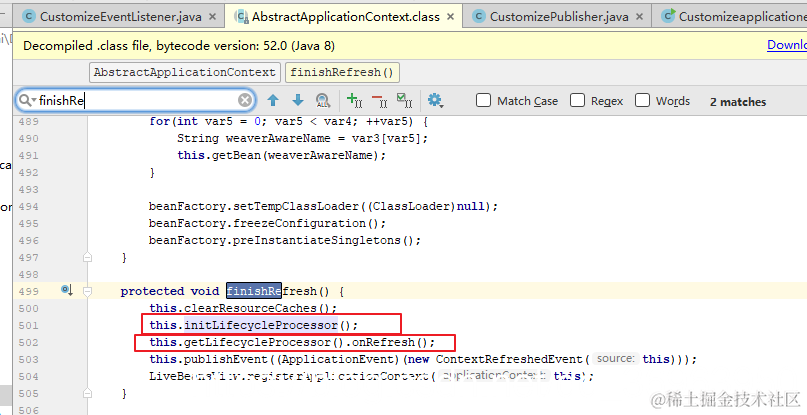Click finishRefresh() breadcrumb

coord(342,73)
